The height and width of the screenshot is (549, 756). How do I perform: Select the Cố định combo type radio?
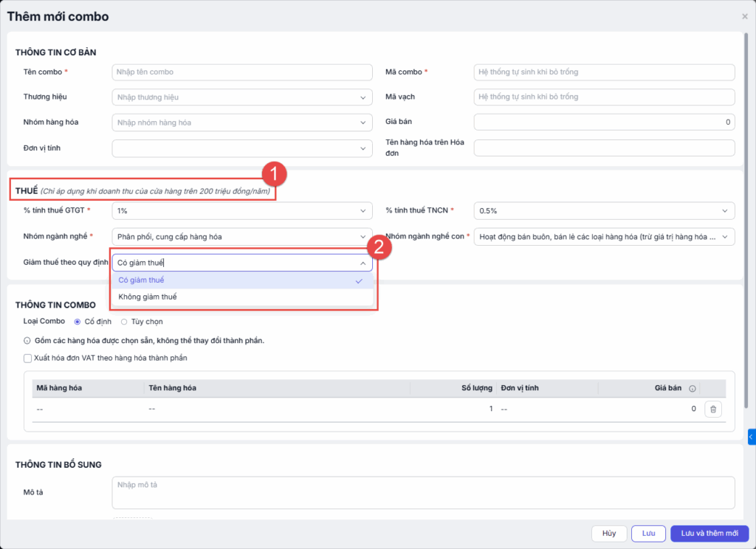click(x=78, y=322)
